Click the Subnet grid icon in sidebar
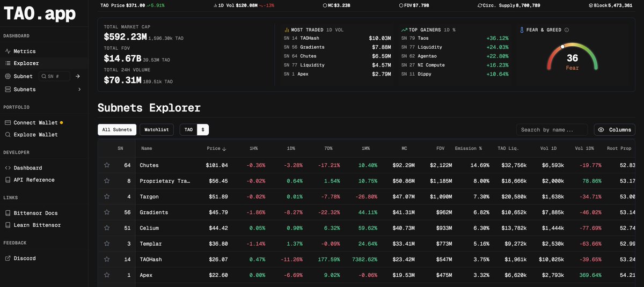 [x=8, y=76]
